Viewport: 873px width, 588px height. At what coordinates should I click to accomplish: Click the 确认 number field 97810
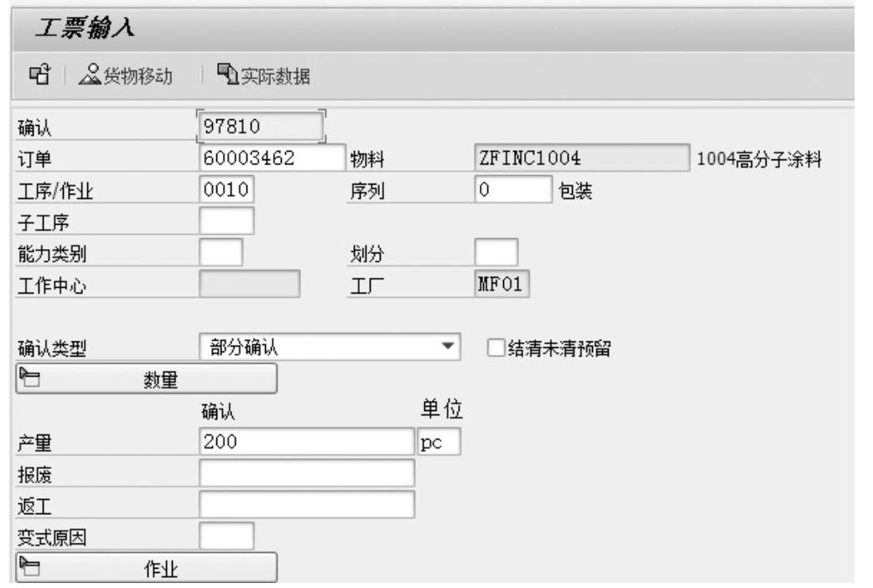pyautogui.click(x=262, y=127)
